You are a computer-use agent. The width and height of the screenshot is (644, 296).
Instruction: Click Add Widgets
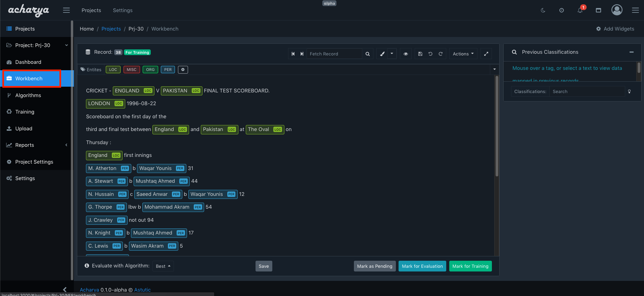click(x=615, y=29)
